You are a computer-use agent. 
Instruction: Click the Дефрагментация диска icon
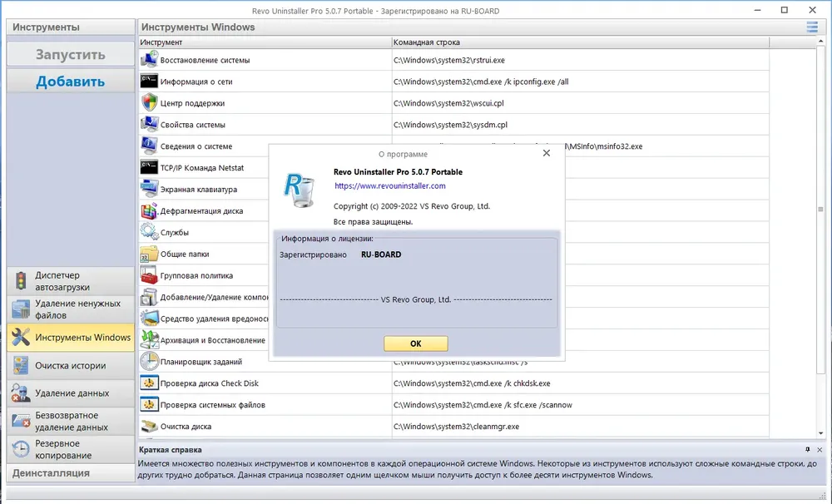tap(149, 210)
